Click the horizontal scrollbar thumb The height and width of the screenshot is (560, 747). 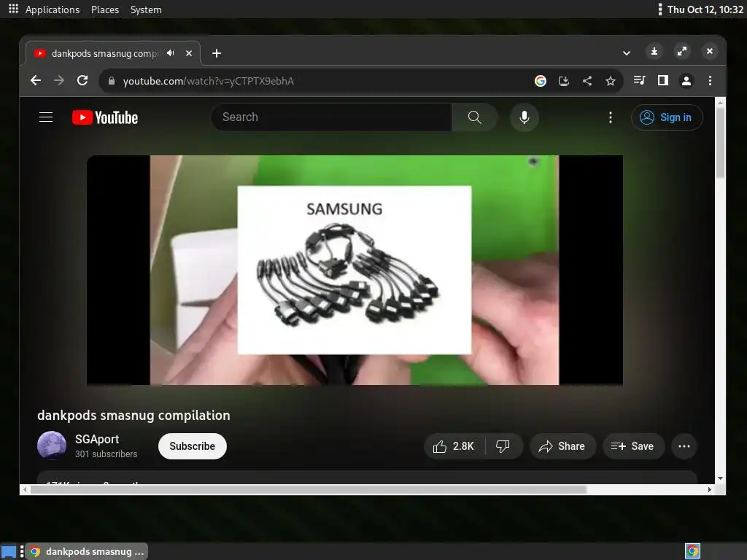(309, 489)
